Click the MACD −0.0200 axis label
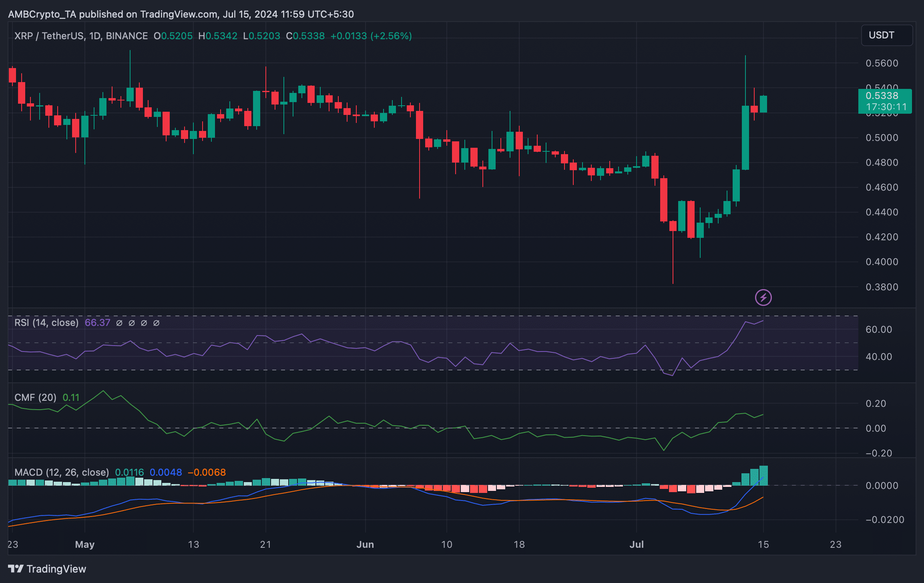Image resolution: width=924 pixels, height=583 pixels. pos(884,520)
